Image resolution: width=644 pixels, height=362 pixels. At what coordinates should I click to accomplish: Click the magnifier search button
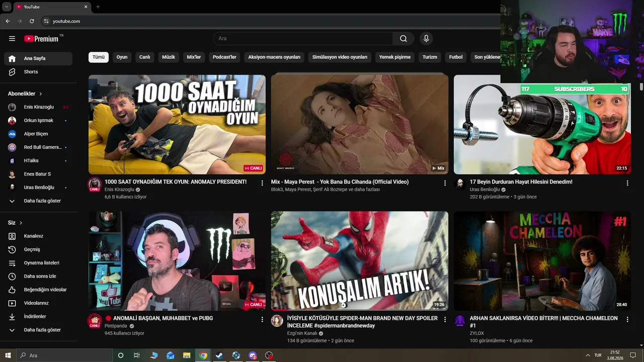[404, 39]
